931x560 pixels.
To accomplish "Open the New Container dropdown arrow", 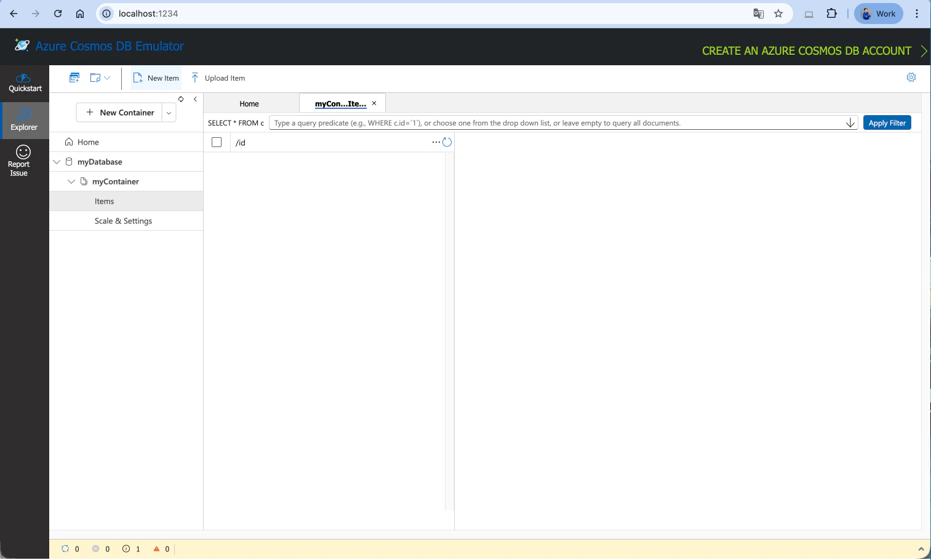I will (169, 113).
